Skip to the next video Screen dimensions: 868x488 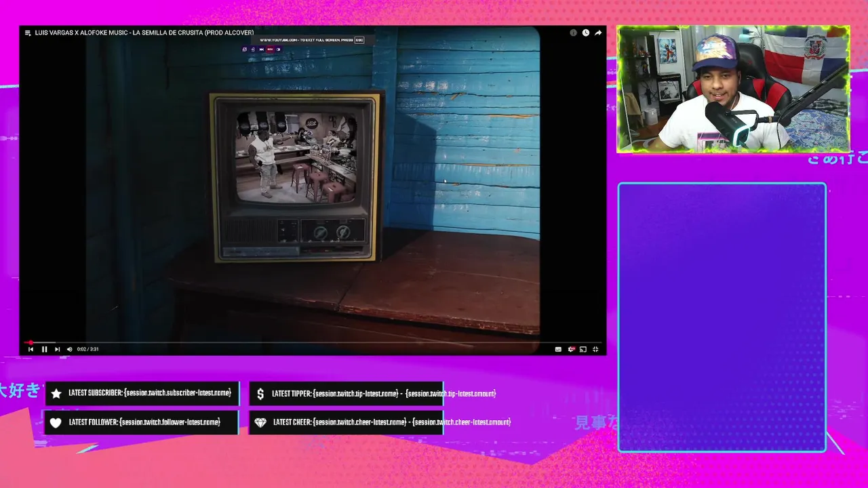[57, 349]
